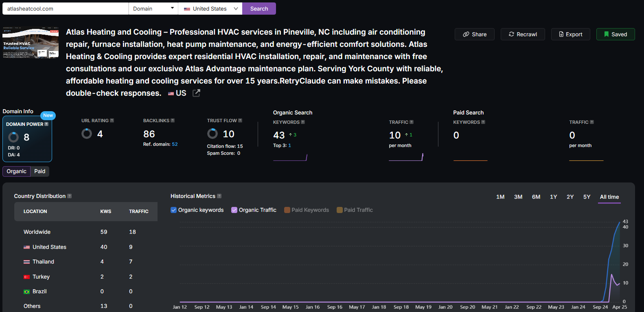Click the Trust Flow help icon
The image size is (644, 312).
[x=240, y=121]
